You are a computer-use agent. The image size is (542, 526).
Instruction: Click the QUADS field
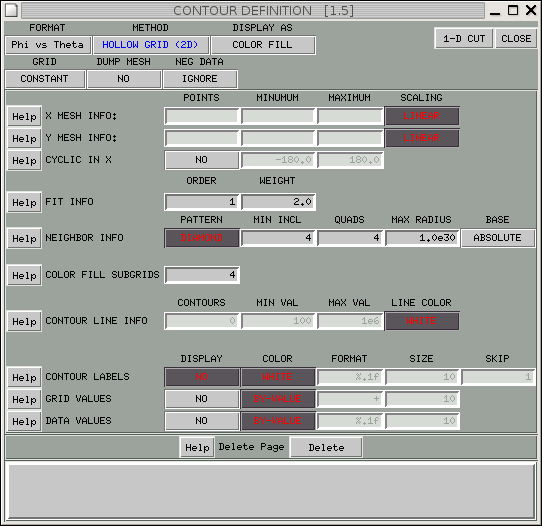tap(350, 238)
